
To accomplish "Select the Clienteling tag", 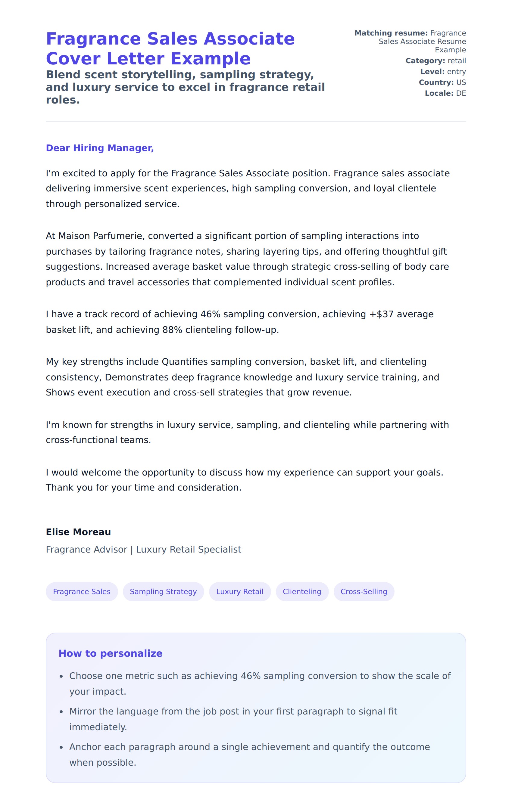I will click(x=302, y=591).
